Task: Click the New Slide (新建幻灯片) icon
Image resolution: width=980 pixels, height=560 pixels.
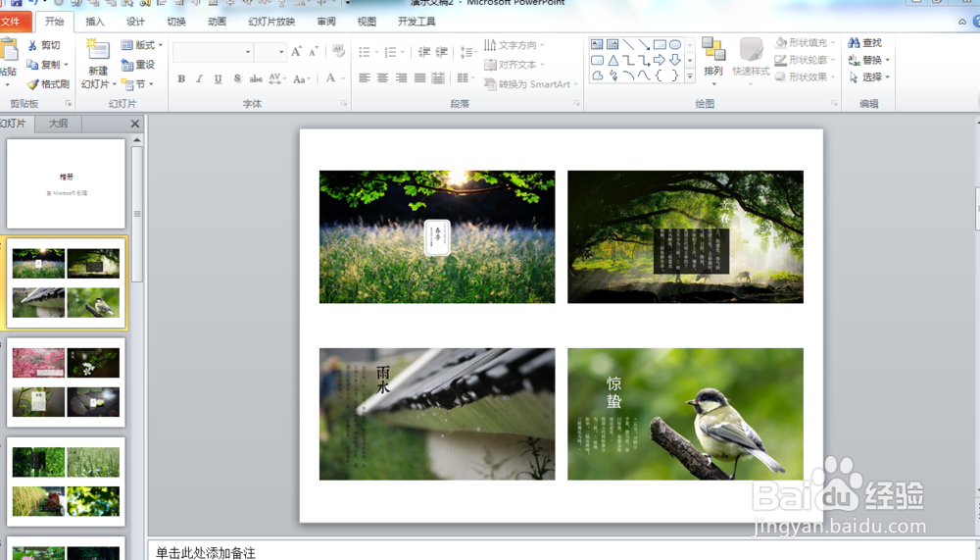Action: click(x=97, y=50)
